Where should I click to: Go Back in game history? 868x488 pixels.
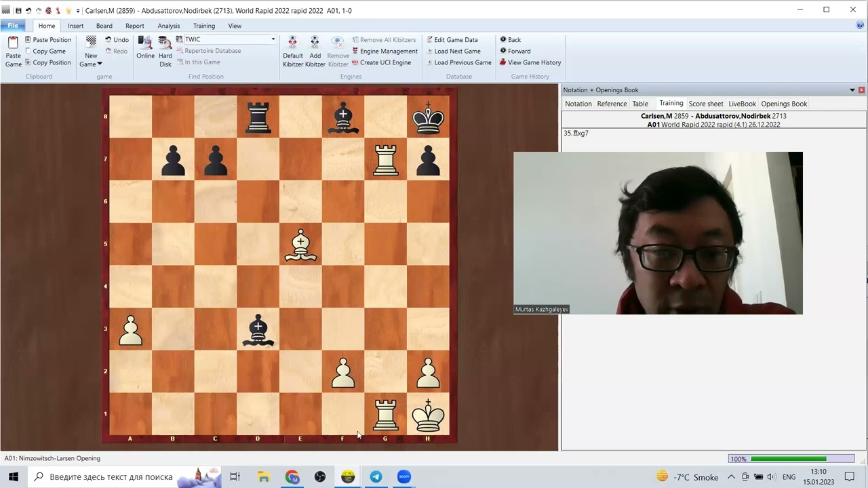click(510, 39)
